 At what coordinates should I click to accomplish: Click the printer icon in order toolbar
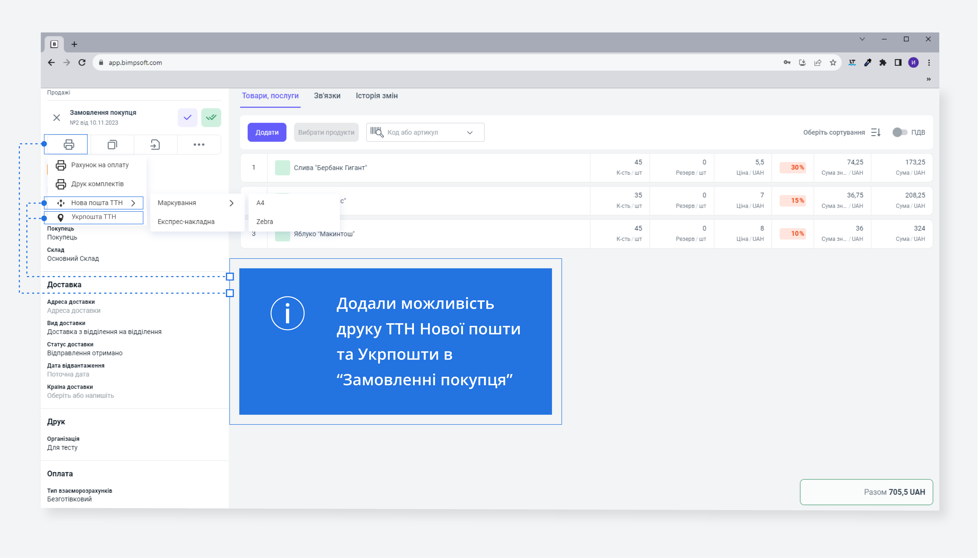69,145
